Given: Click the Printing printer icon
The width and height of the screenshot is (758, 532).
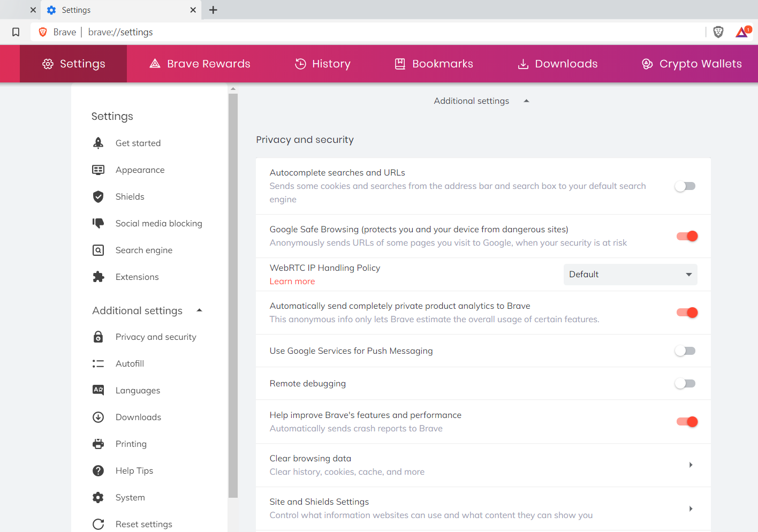Looking at the screenshot, I should [x=98, y=444].
